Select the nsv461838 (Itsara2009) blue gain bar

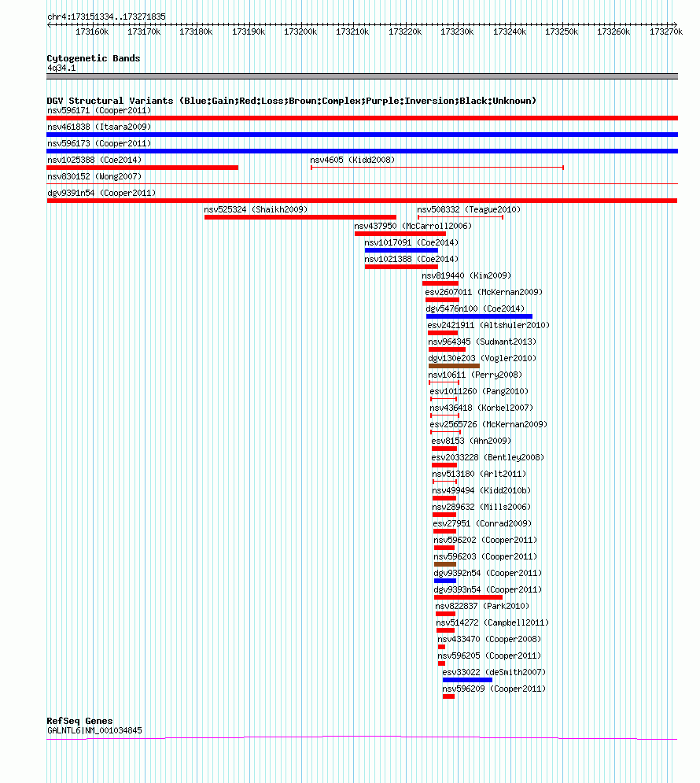[x=363, y=135]
